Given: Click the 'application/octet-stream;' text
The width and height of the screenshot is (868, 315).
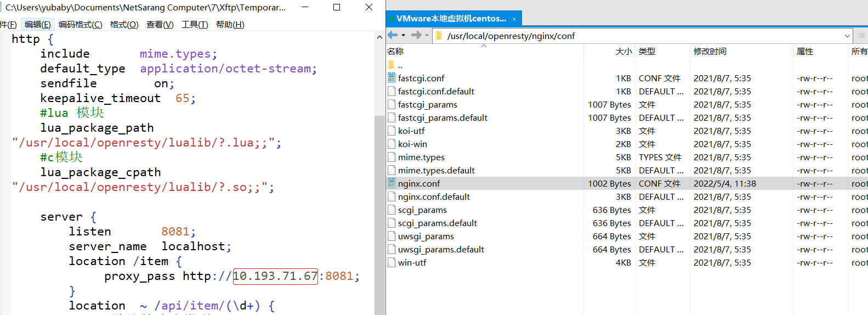Looking at the screenshot, I should coord(229,69).
